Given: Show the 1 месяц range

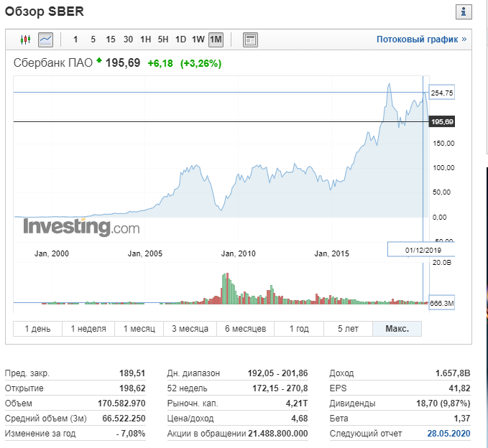Looking at the screenshot, I should coord(139,329).
